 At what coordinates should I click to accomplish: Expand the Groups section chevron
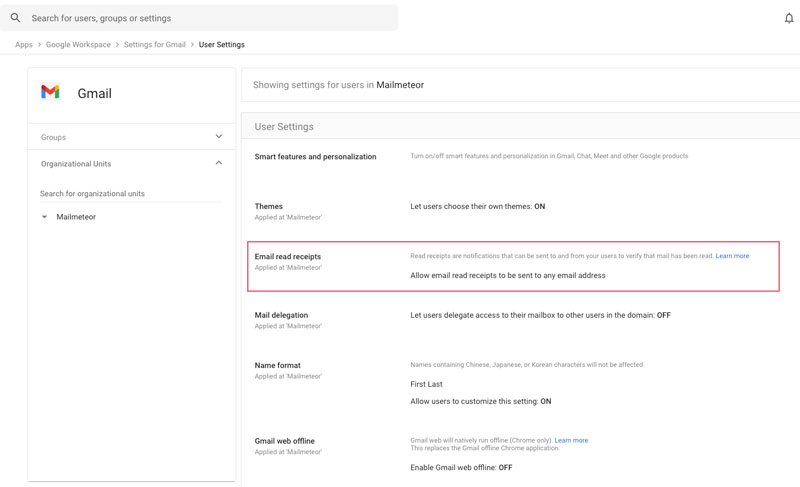tap(219, 136)
